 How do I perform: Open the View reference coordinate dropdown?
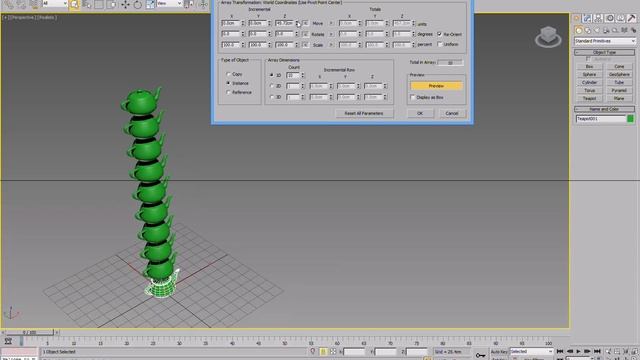[169, 4]
